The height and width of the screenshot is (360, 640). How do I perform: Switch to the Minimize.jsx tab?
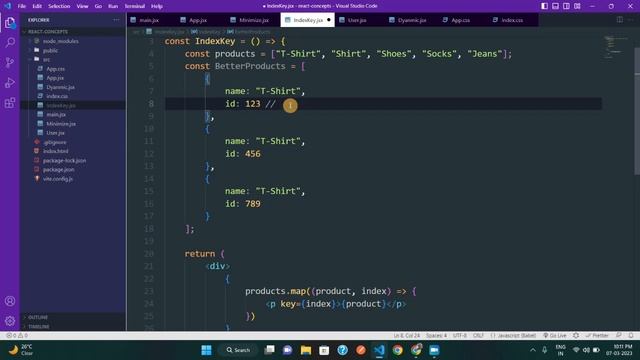253,20
